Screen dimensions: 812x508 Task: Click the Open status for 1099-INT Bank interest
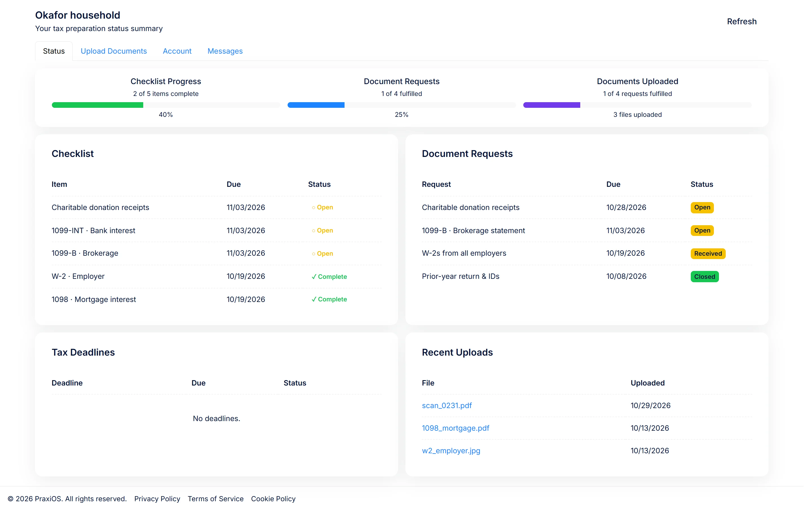[x=322, y=231]
